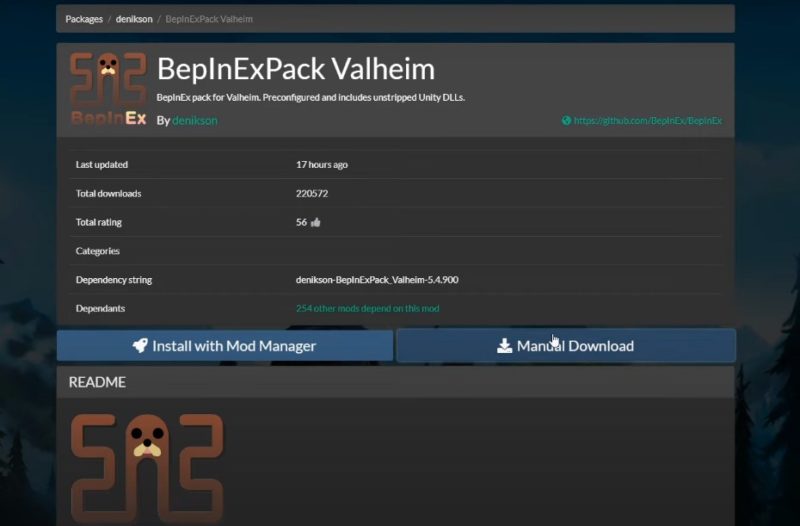Start the Manual Download
This screenshot has width=800, height=526.
(566, 346)
